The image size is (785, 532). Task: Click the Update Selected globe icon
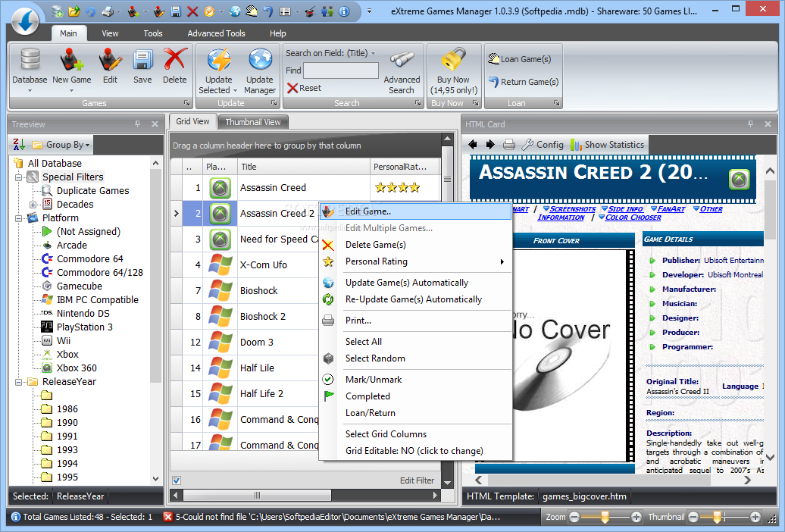(219, 59)
